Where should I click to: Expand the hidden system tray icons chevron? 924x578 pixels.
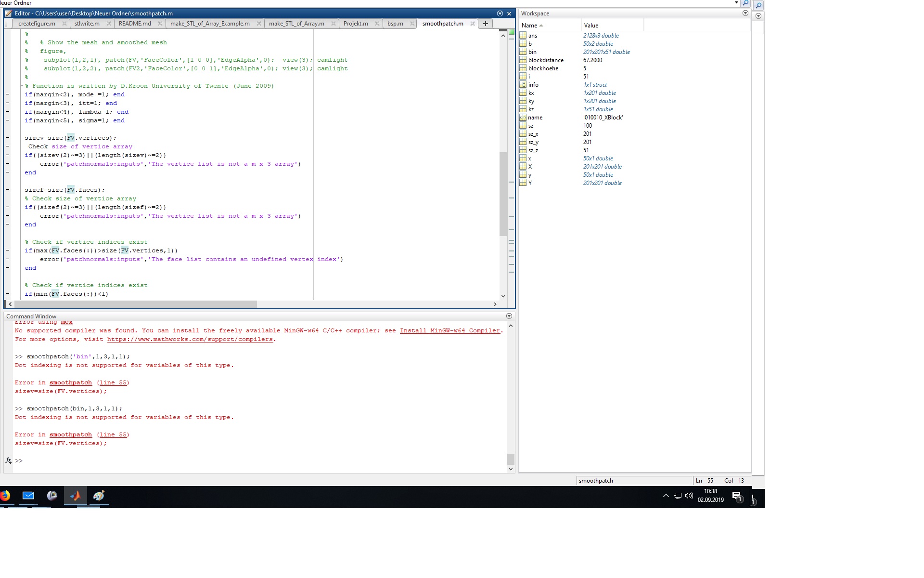[x=666, y=496]
